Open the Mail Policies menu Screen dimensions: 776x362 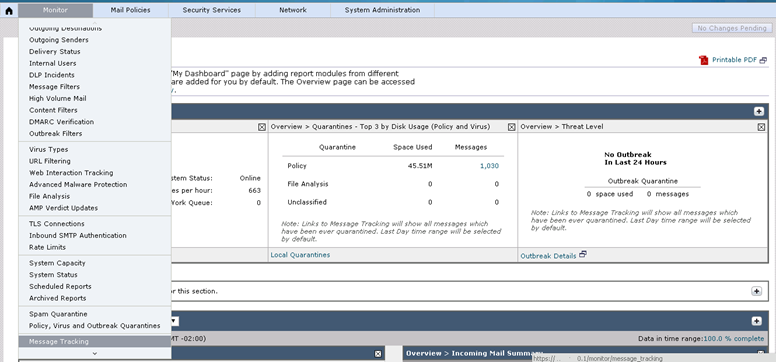pos(131,10)
